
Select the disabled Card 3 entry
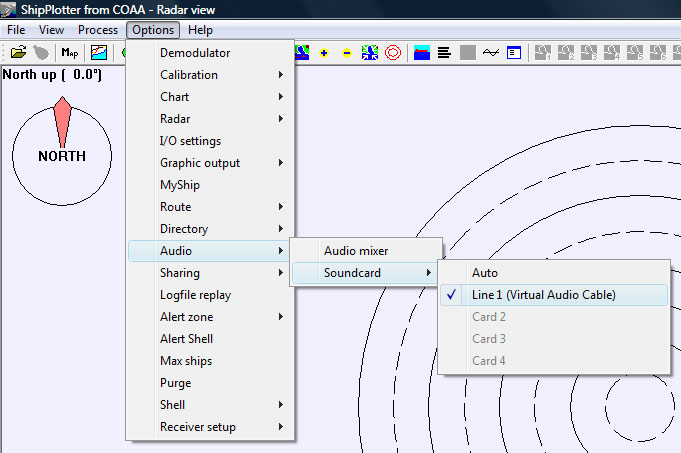point(554,339)
